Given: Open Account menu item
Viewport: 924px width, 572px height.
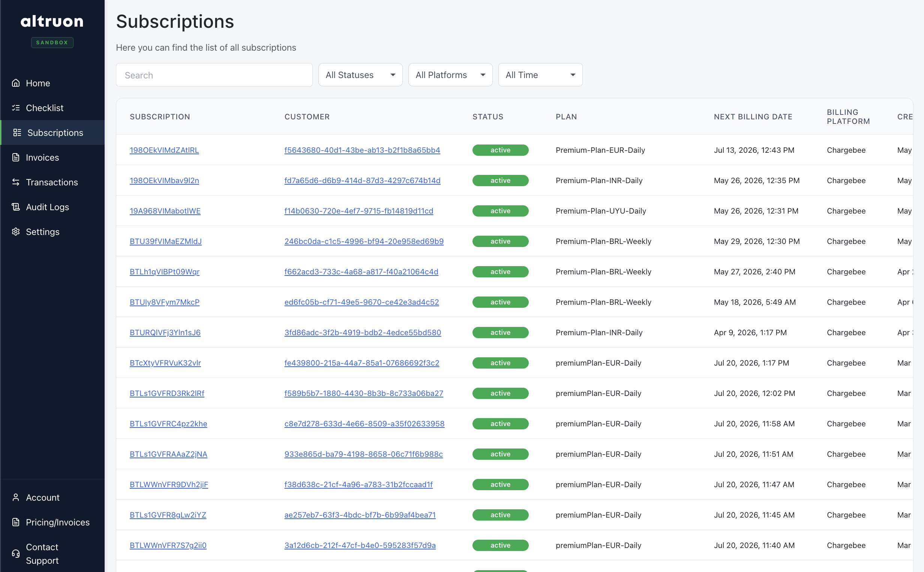Looking at the screenshot, I should pos(53,497).
